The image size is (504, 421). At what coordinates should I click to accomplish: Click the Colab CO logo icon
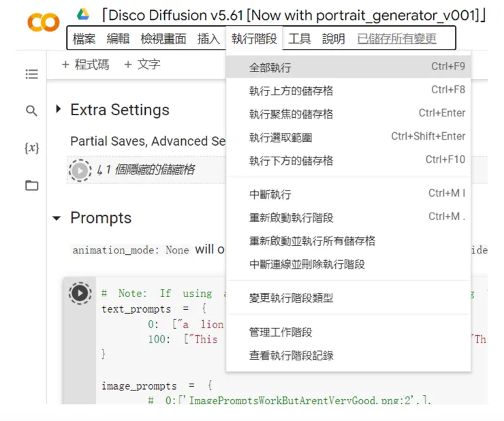click(x=43, y=22)
